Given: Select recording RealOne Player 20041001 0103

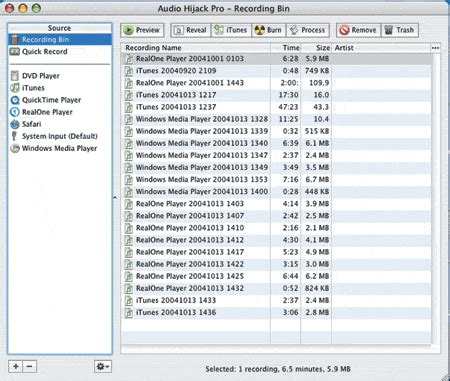Looking at the screenshot, I should (x=277, y=59).
